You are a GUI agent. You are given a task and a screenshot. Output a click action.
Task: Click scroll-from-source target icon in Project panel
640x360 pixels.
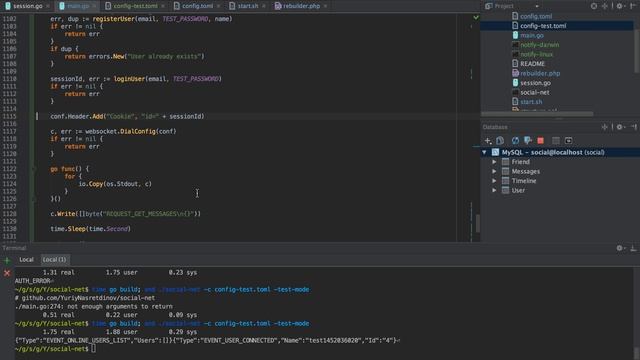(594, 6)
